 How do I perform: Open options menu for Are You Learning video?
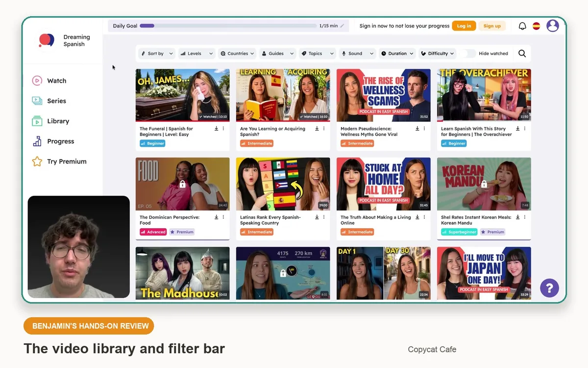coord(324,129)
